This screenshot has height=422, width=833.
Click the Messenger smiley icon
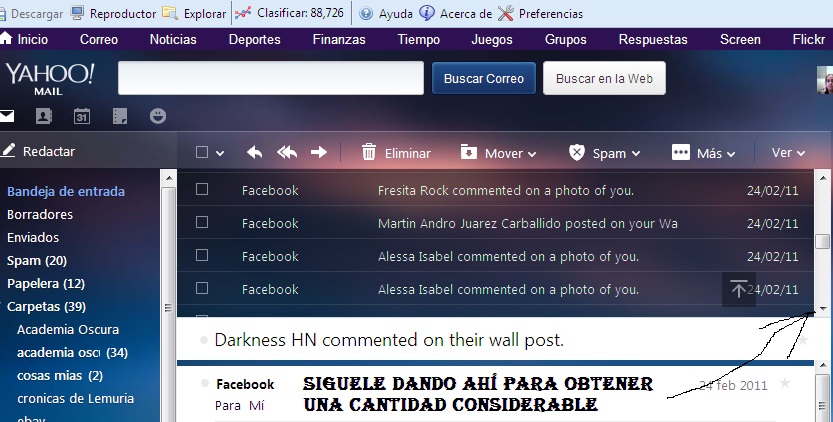158,116
